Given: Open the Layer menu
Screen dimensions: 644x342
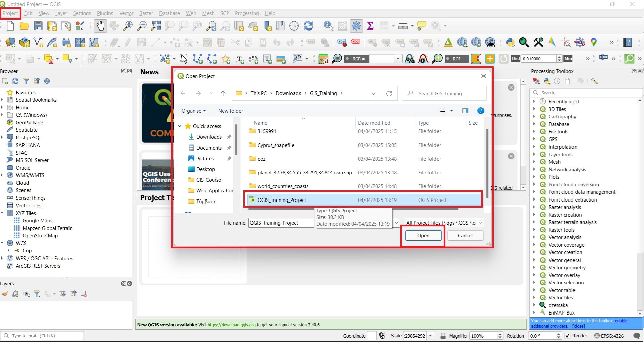Looking at the screenshot, I should [x=61, y=13].
